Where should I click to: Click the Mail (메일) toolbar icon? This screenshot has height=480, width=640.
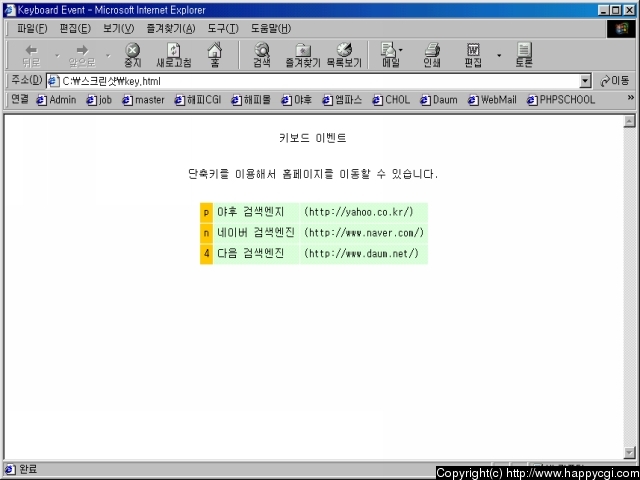(x=388, y=54)
